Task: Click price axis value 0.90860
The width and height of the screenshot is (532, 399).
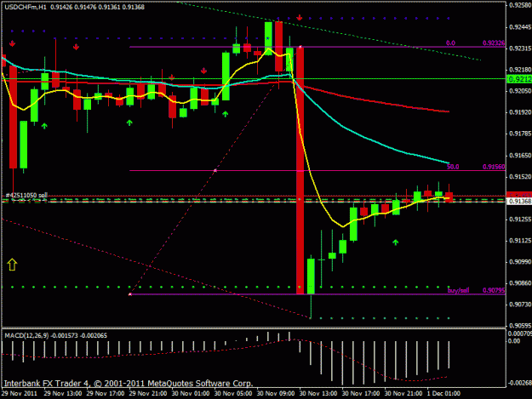Action: [x=520, y=283]
